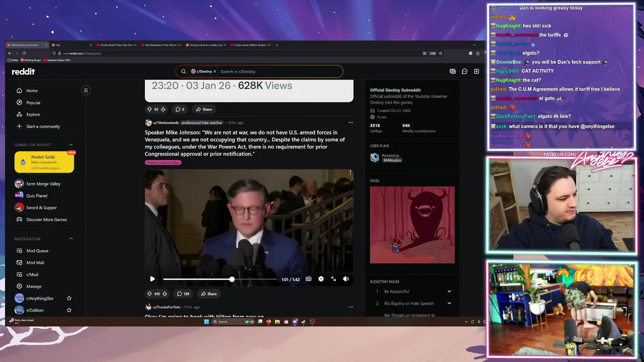Upvote the Mike Johnson post
Viewport: 644px width, 362px height.
click(149, 294)
